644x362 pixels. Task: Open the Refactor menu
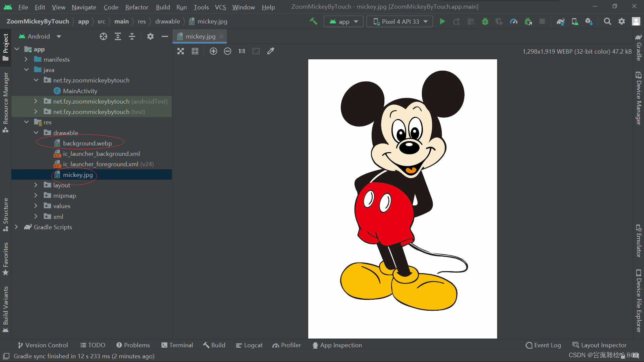[137, 7]
